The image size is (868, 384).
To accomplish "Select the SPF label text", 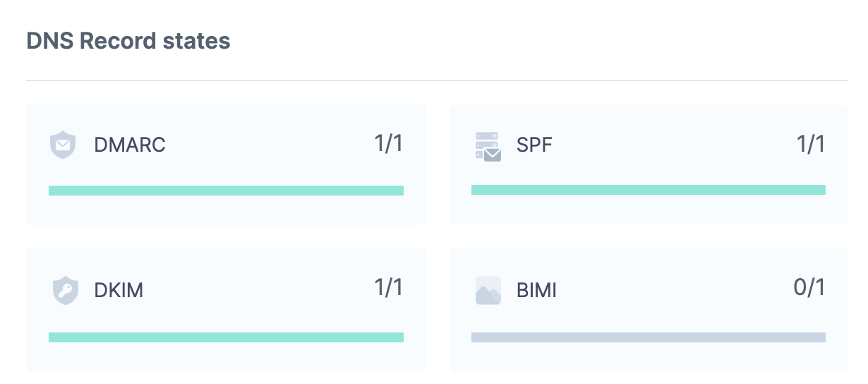I will 534,145.
